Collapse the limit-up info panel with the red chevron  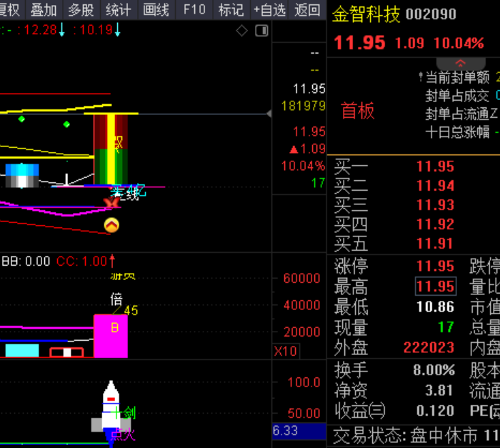point(461,63)
